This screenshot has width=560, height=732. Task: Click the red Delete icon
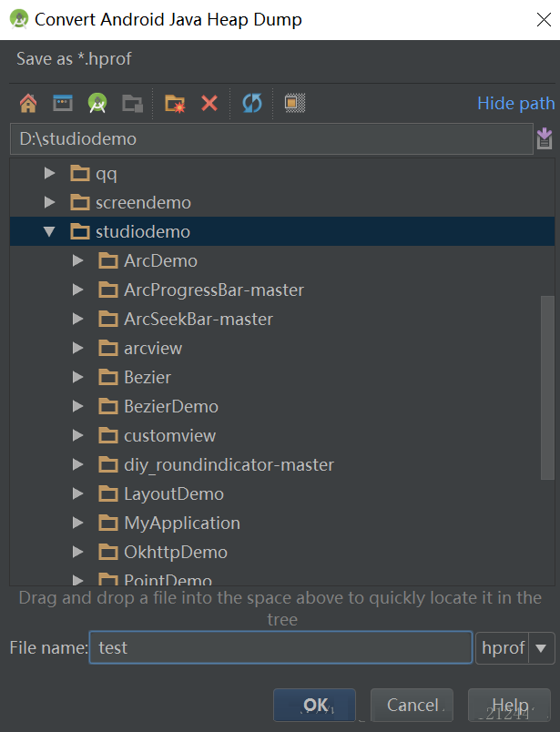[209, 103]
